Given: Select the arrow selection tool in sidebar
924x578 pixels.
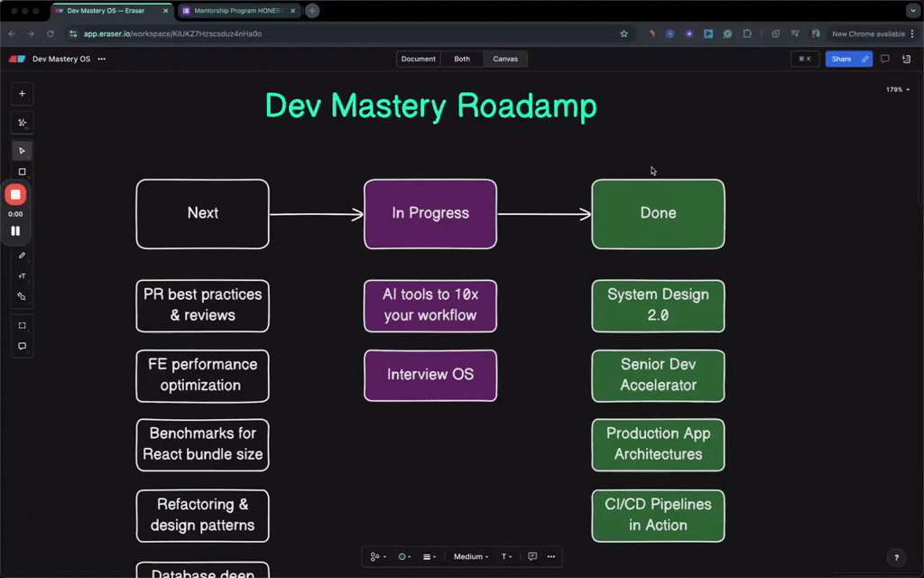Looking at the screenshot, I should [22, 150].
